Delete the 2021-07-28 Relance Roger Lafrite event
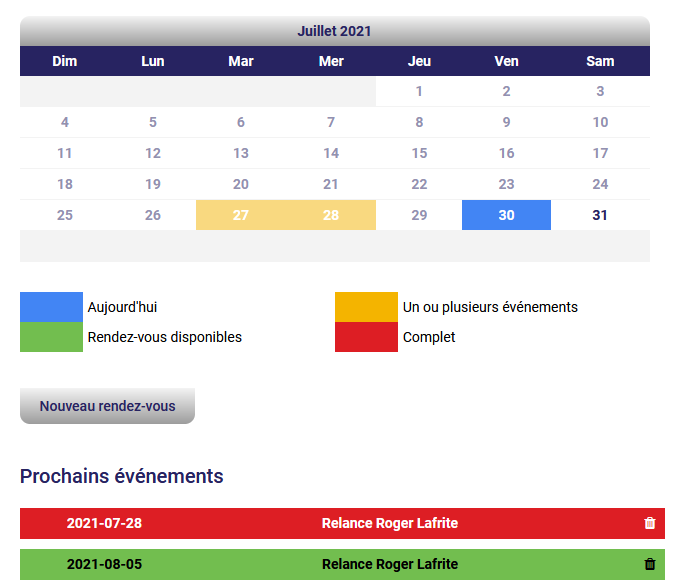 pyautogui.click(x=650, y=523)
